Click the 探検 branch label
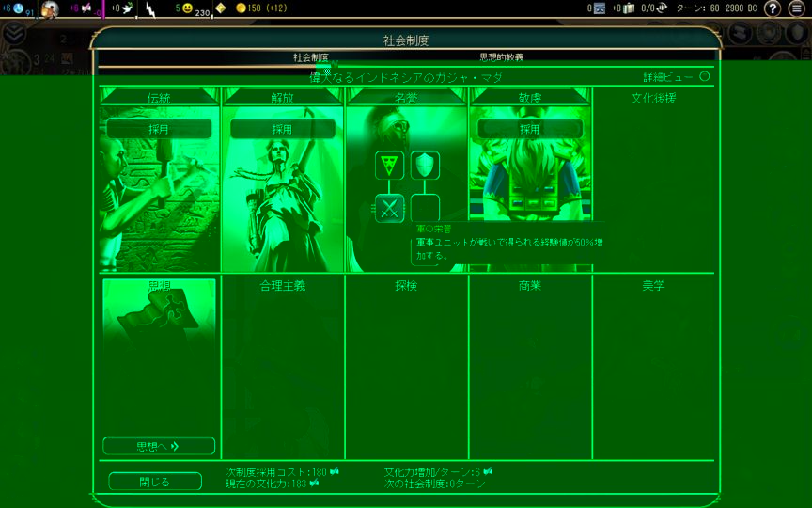Viewport: 812px width, 508px height. [x=406, y=285]
